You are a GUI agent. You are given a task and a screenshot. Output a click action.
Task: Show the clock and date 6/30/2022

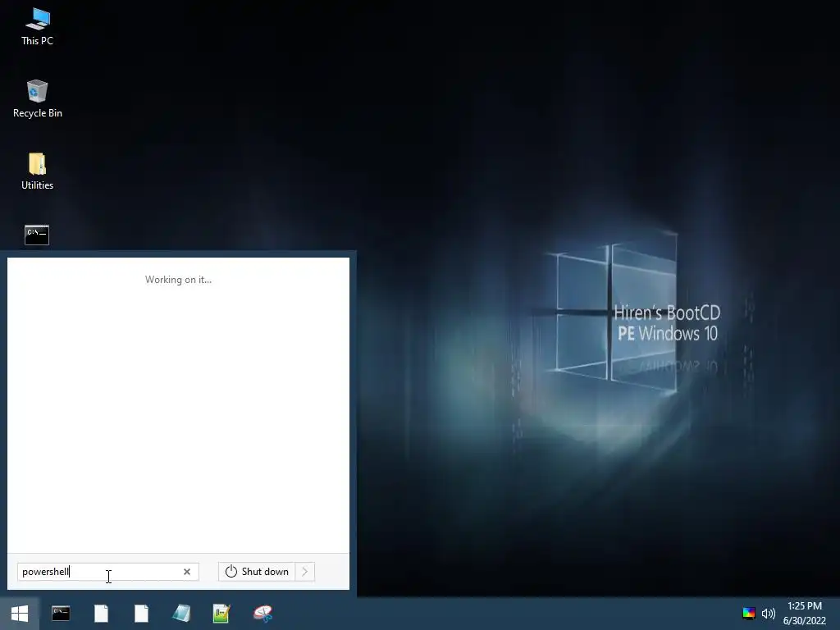point(805,614)
